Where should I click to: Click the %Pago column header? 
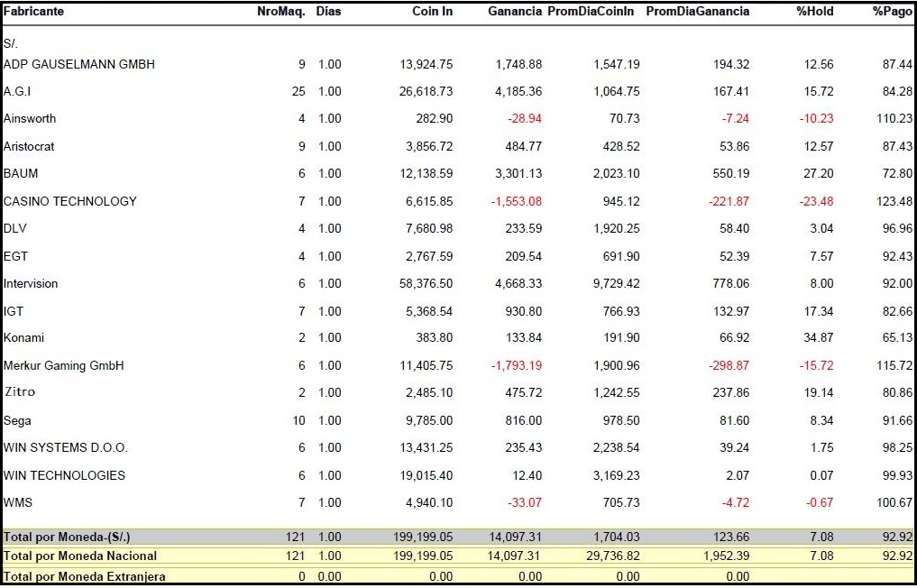click(x=893, y=11)
